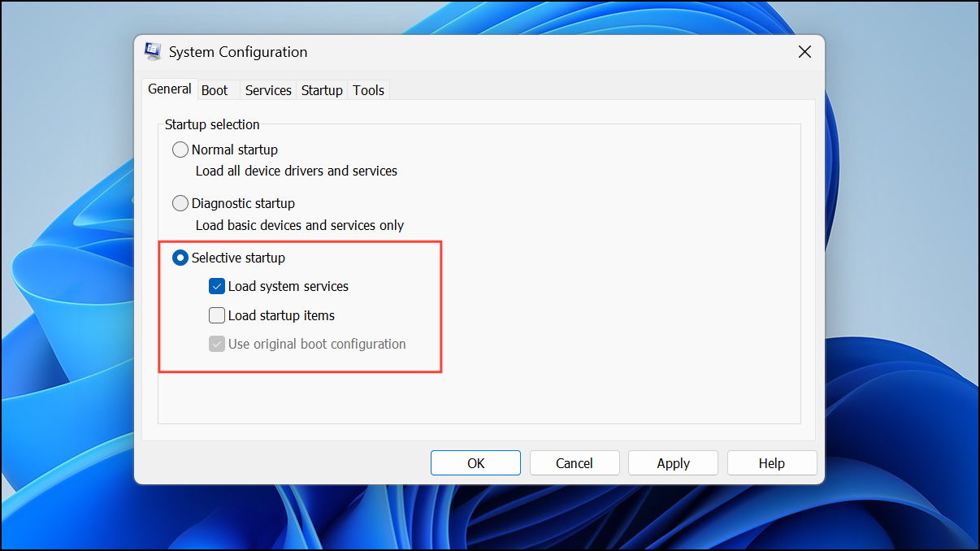
Task: Switch to the General tab
Action: click(170, 89)
